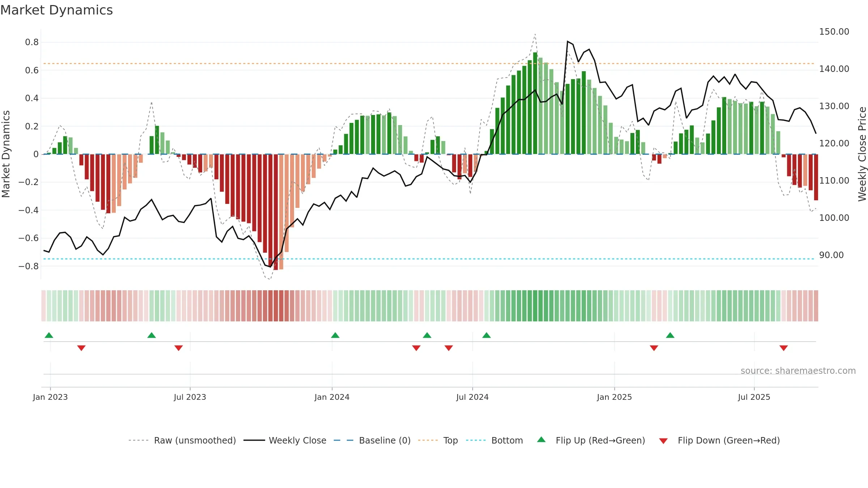Click the −0.6 left axis tick label

coord(29,238)
